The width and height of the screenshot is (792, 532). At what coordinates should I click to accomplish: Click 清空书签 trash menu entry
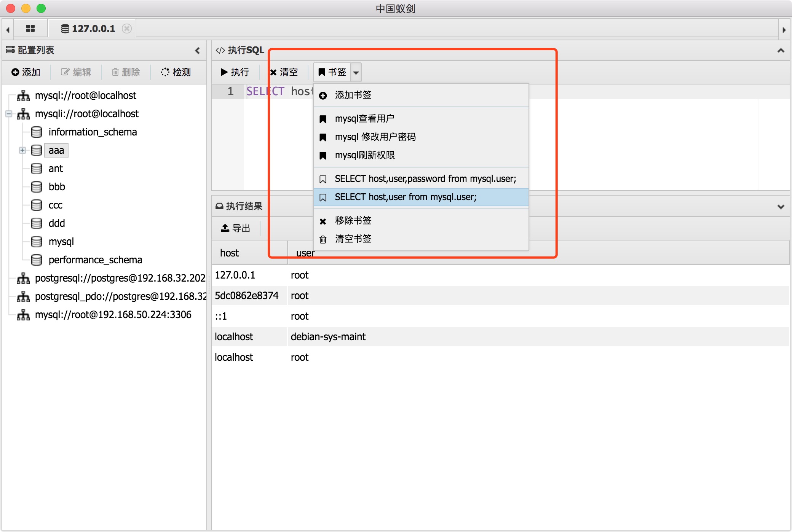tap(353, 239)
